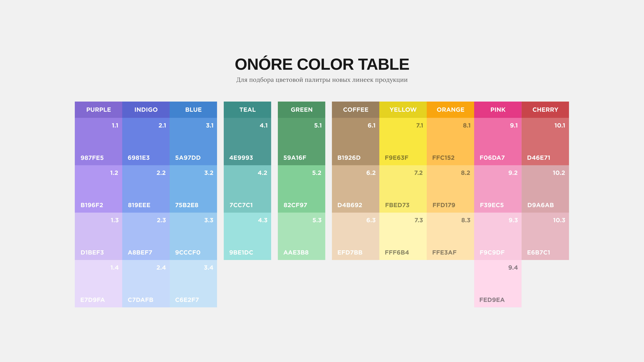Select the indigo swatch 6981E3
The height and width of the screenshot is (362, 644).
click(x=146, y=141)
